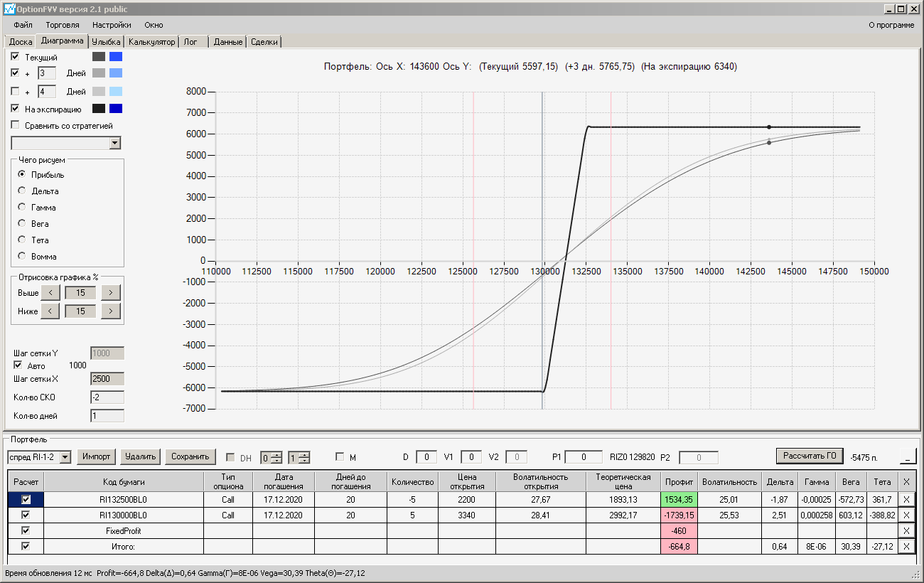
Task: Tick the M checkbox in portfolio toolbar
Action: [x=340, y=457]
